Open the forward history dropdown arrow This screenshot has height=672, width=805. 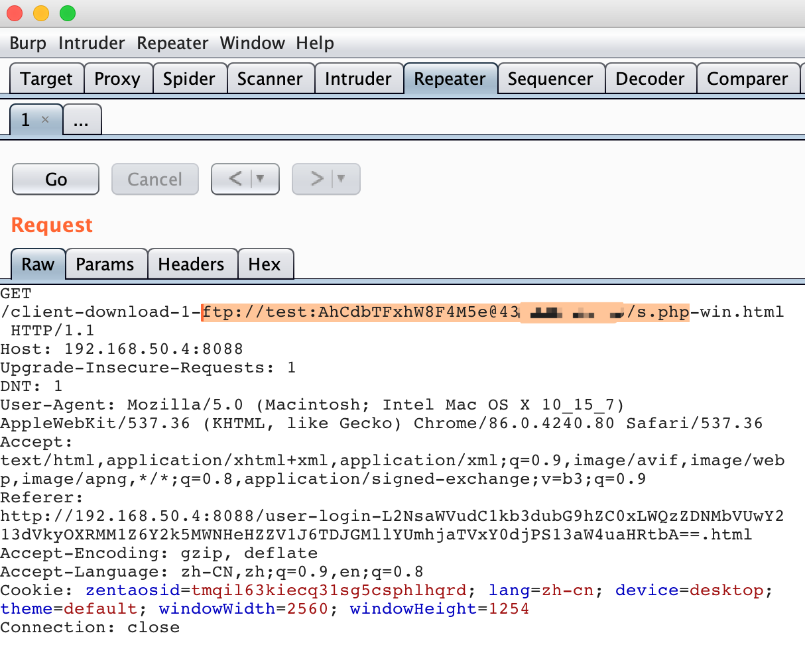click(x=341, y=179)
